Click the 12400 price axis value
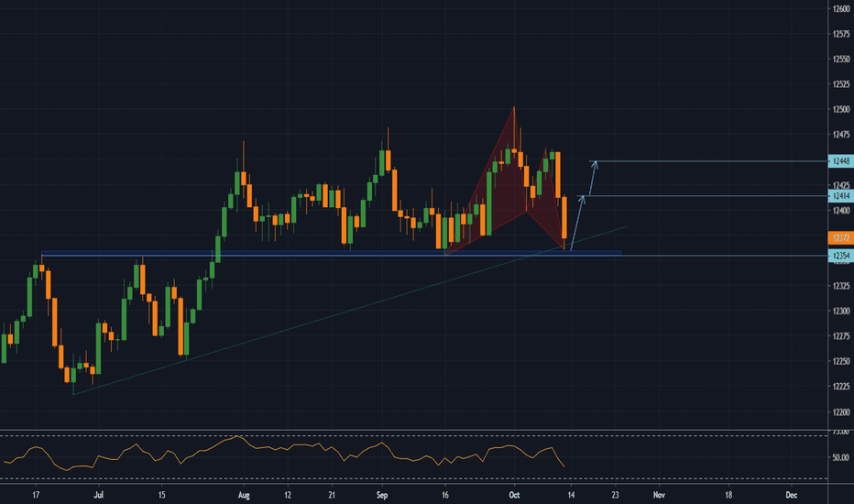The height and width of the screenshot is (504, 854). (841, 211)
